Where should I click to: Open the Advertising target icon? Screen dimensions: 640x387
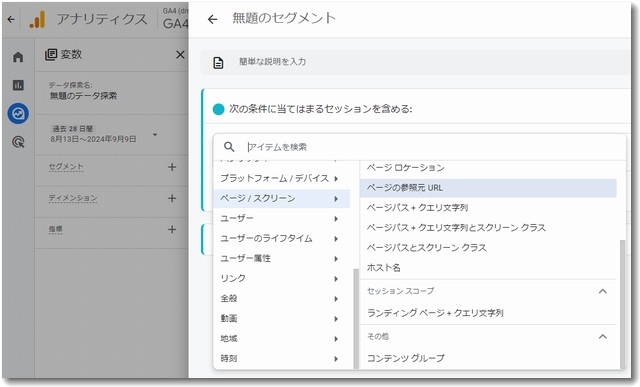(18, 142)
